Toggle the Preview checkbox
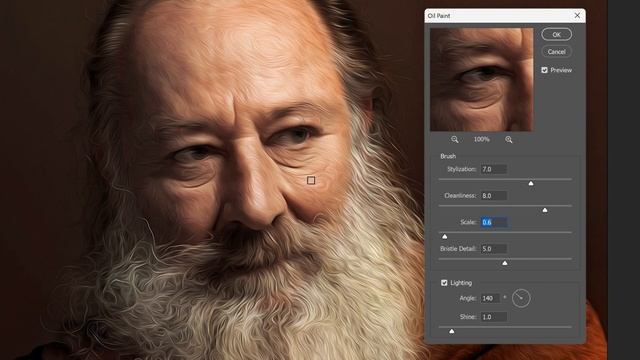This screenshot has width=640, height=360. coord(544,70)
